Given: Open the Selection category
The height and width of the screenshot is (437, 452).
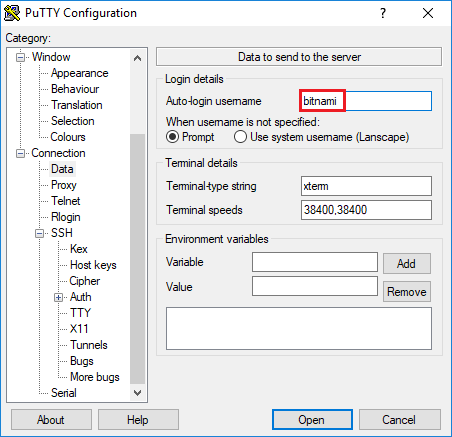Looking at the screenshot, I should pyautogui.click(x=73, y=121).
